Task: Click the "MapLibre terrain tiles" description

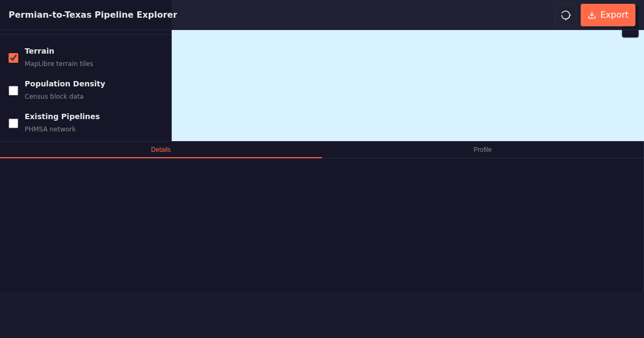Action: pyautogui.click(x=59, y=64)
